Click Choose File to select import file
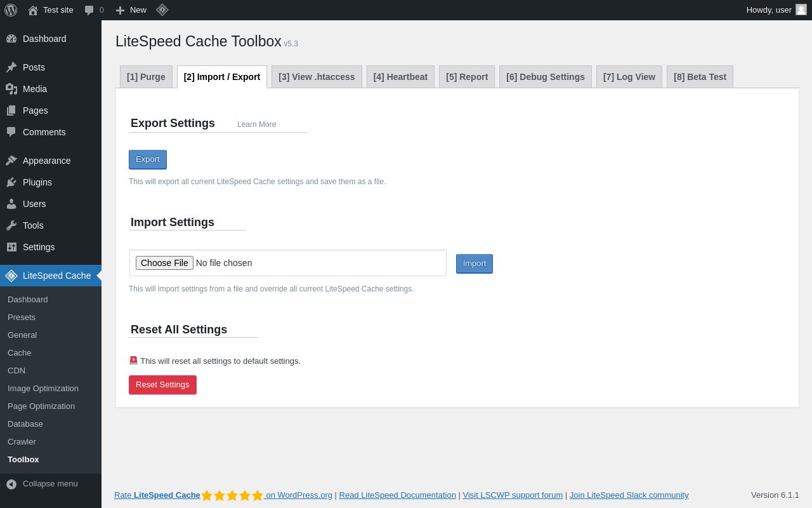Image resolution: width=812 pixels, height=508 pixels. point(164,263)
